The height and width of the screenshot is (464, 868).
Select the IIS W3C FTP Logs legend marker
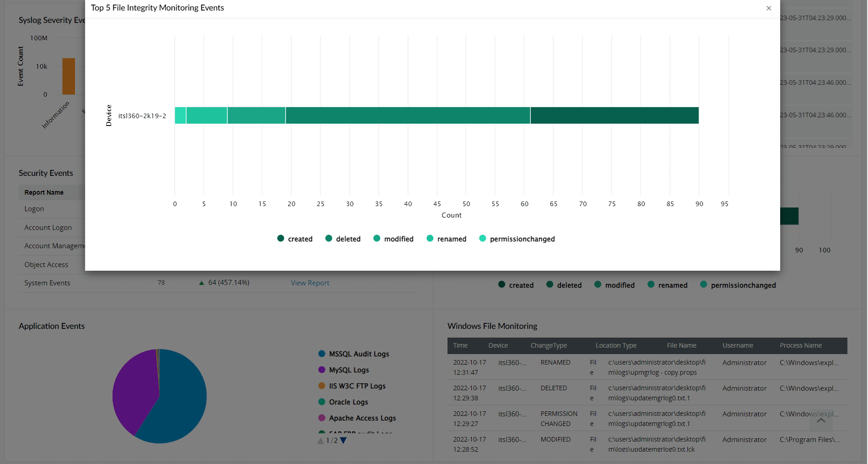(322, 386)
